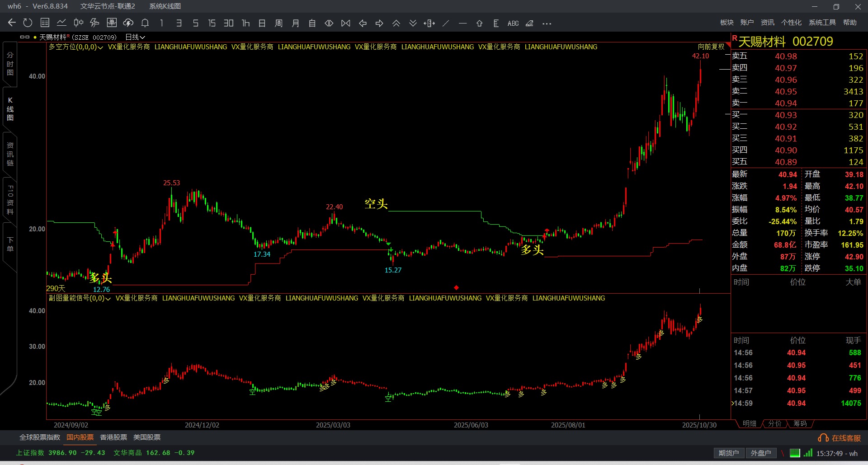This screenshot has width=868, height=465.
Task: Click the eraser tool icon
Action: [529, 23]
